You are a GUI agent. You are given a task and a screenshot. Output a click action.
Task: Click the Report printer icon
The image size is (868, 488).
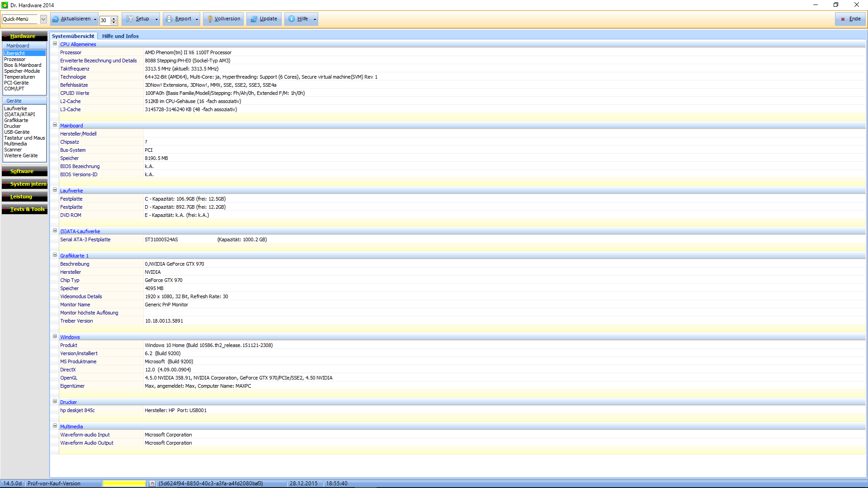pyautogui.click(x=169, y=19)
